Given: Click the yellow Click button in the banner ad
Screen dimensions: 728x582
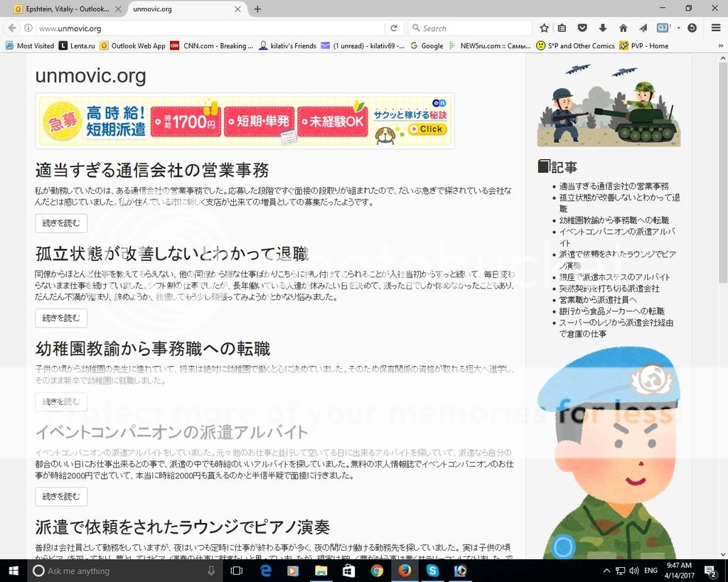Looking at the screenshot, I should point(427,129).
